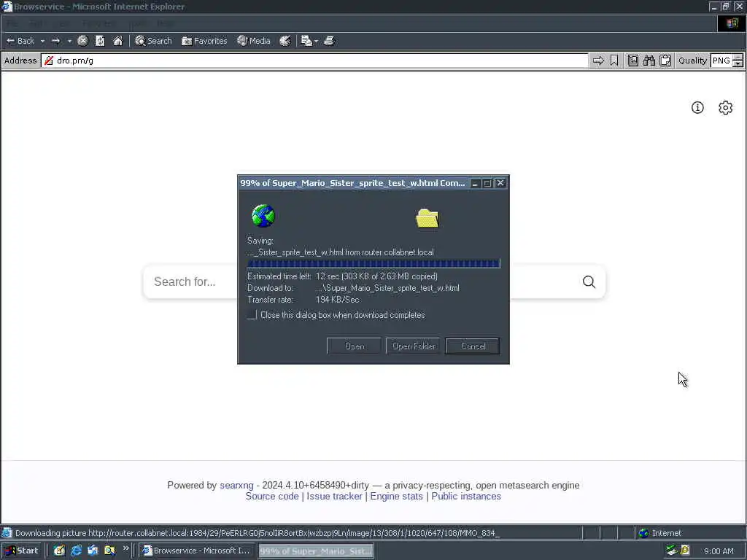
Task: Open the File menu in menu bar
Action: (13, 23)
